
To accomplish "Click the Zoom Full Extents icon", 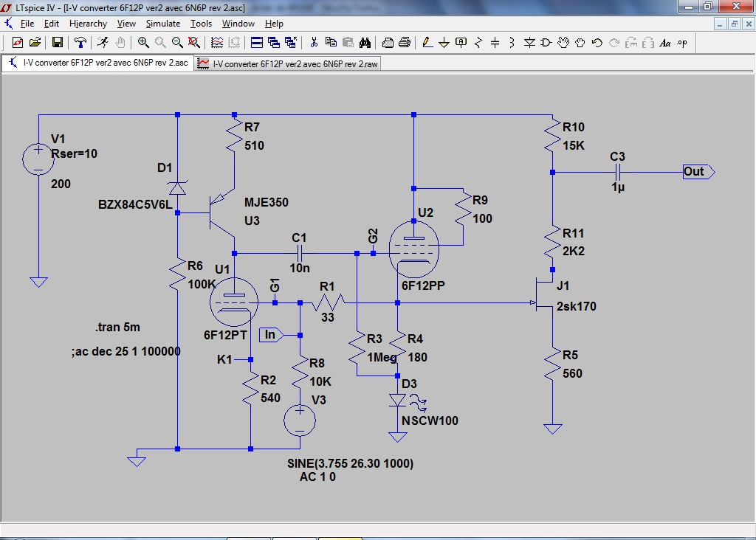I will pyautogui.click(x=194, y=43).
